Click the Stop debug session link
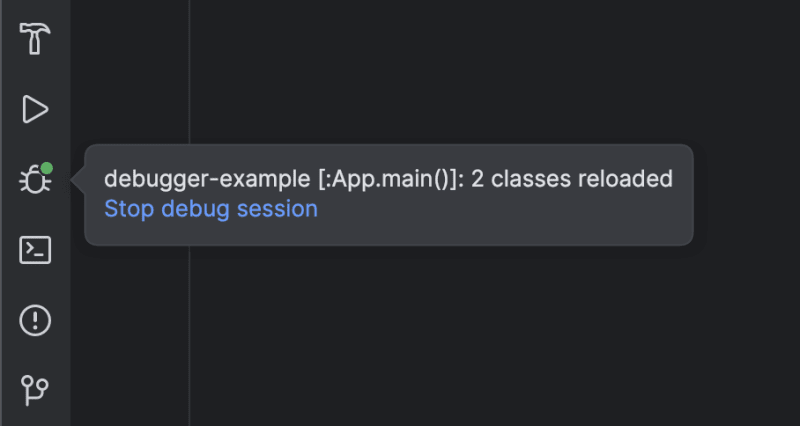800x426 pixels. tap(211, 209)
